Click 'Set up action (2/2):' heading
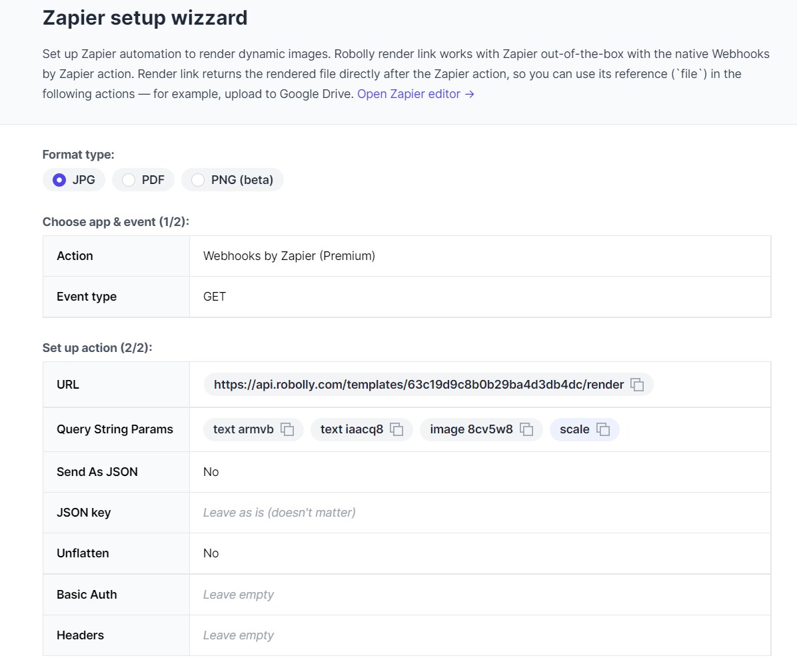 click(97, 348)
